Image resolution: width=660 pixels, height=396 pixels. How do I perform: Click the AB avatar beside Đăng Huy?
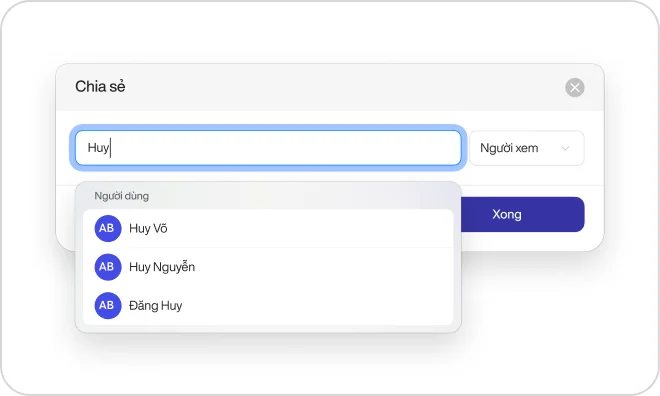108,306
